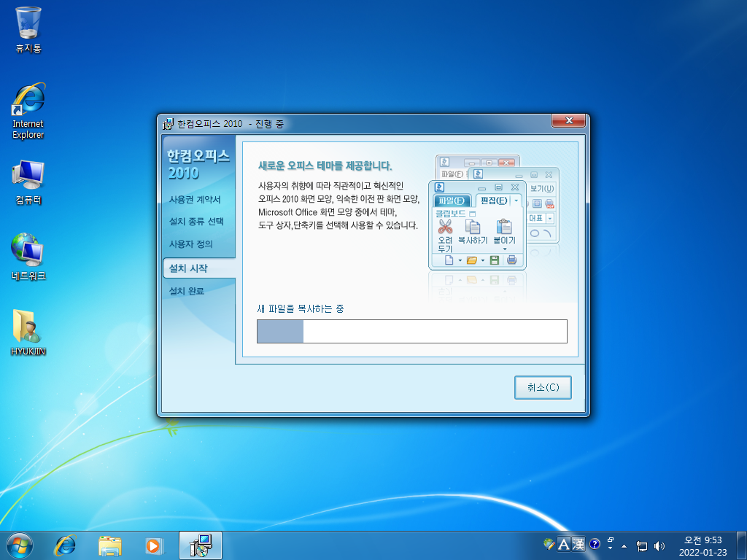Click the 편집(E) tab in the preview image
The height and width of the screenshot is (560, 747).
tap(494, 201)
